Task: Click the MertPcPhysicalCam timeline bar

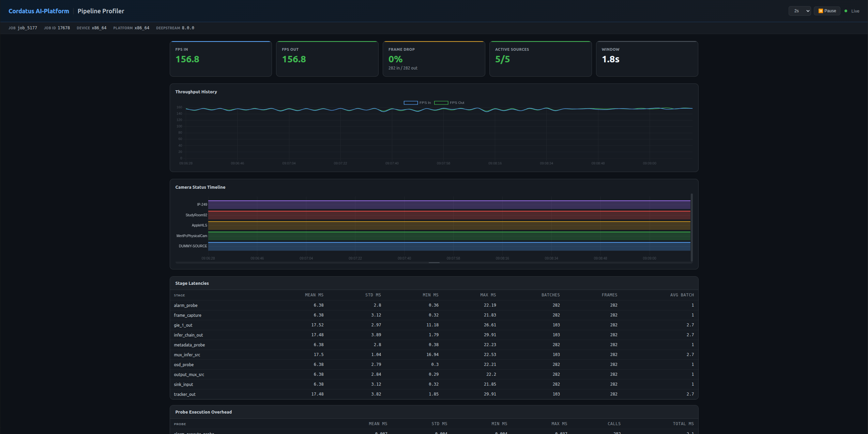Action: (449, 236)
